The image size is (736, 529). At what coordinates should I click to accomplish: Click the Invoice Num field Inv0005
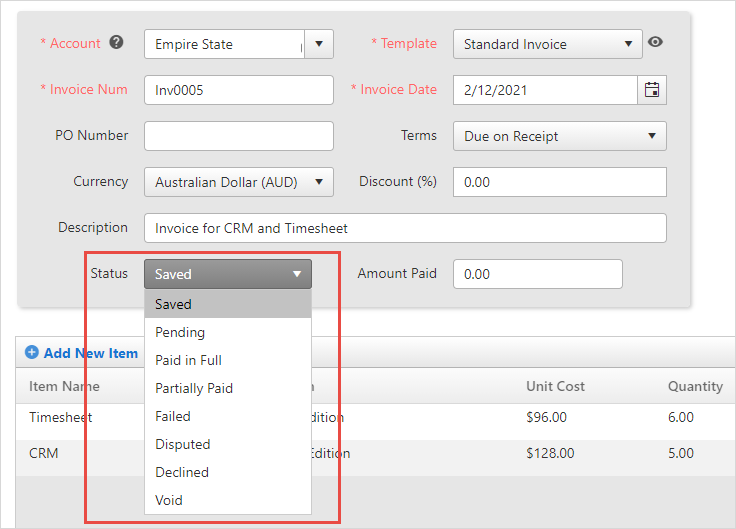coord(239,90)
